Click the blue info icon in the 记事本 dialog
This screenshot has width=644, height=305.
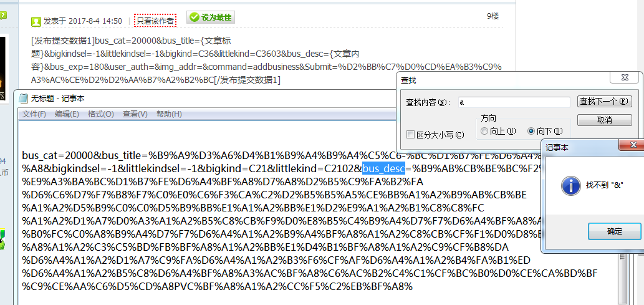coord(570,185)
